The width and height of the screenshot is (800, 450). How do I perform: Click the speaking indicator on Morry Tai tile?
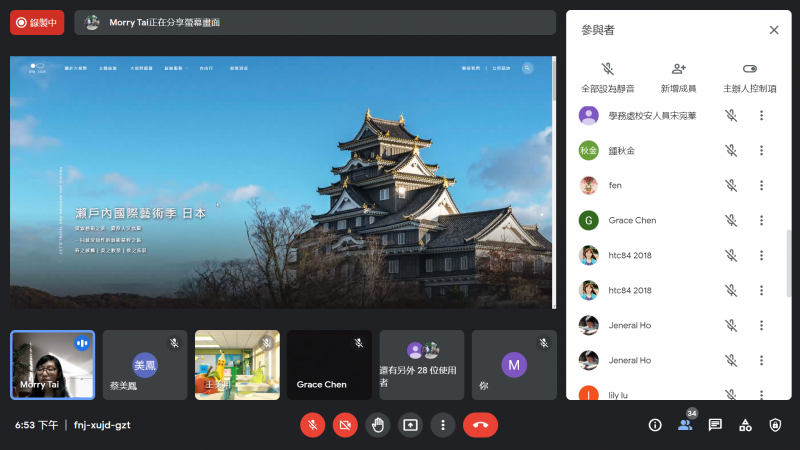(82, 343)
